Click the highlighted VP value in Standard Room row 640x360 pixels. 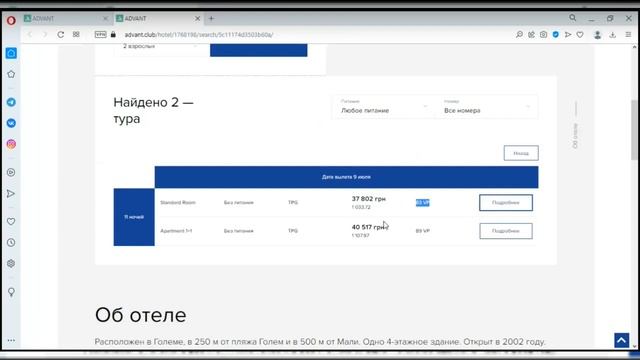click(422, 202)
